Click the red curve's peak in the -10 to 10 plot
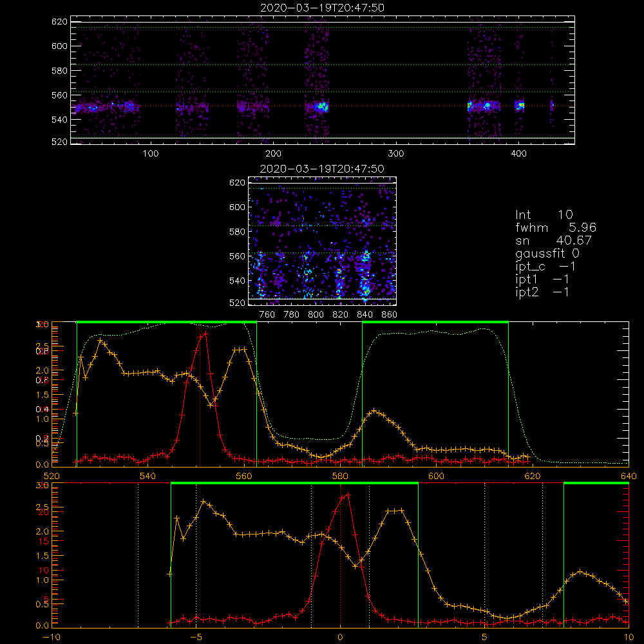Screen dimensions: 644x644 348,495
